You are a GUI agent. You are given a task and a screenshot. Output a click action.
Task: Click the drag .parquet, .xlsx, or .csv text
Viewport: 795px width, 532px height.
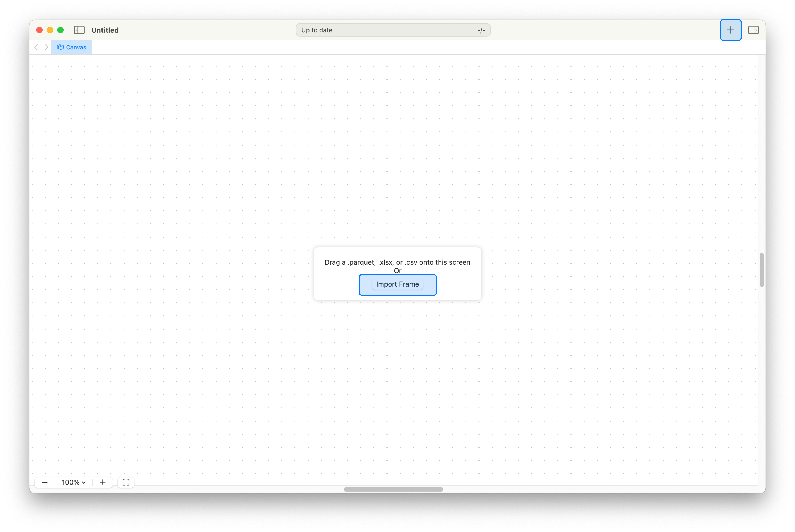pyautogui.click(x=397, y=262)
